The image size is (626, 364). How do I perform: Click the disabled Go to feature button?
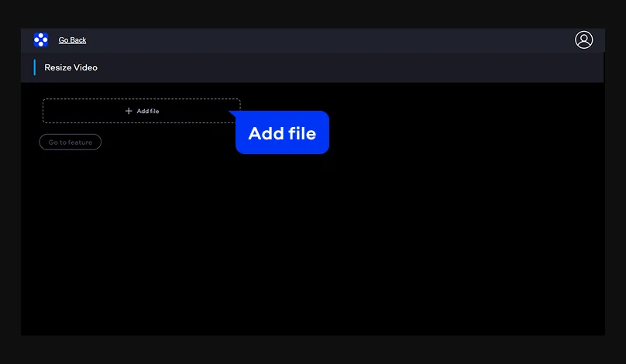(x=71, y=142)
